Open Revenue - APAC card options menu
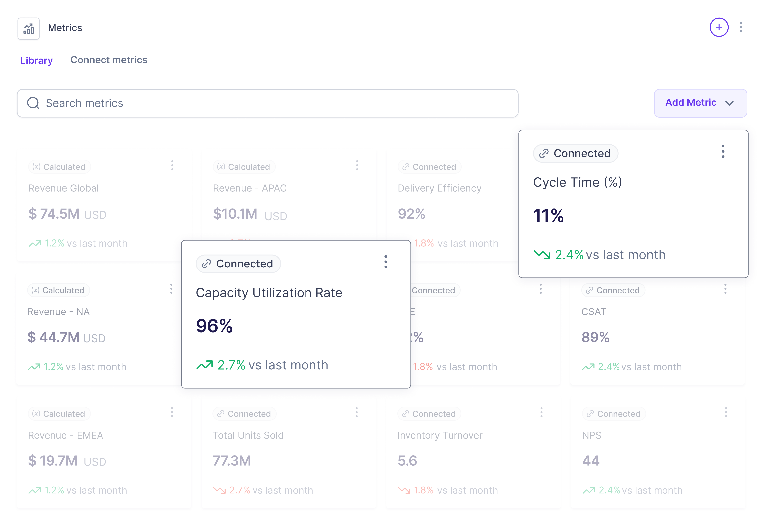This screenshot has width=765, height=532. coord(357,165)
